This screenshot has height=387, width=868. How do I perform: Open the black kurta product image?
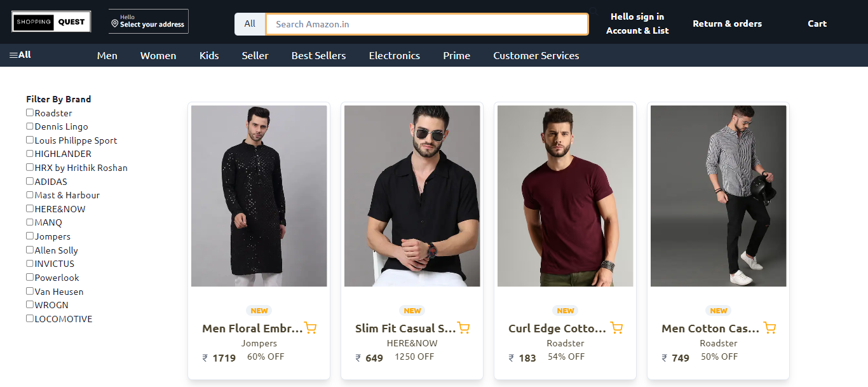[x=259, y=196]
